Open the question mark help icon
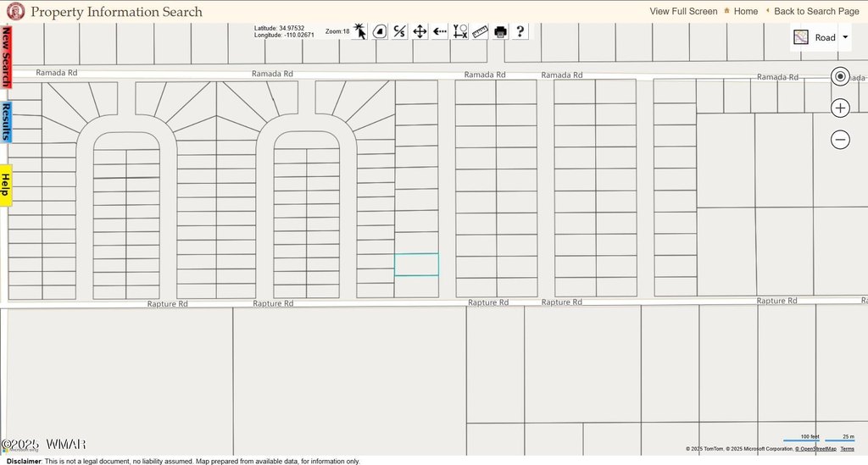Screen dimensions: 868x465 point(520,31)
